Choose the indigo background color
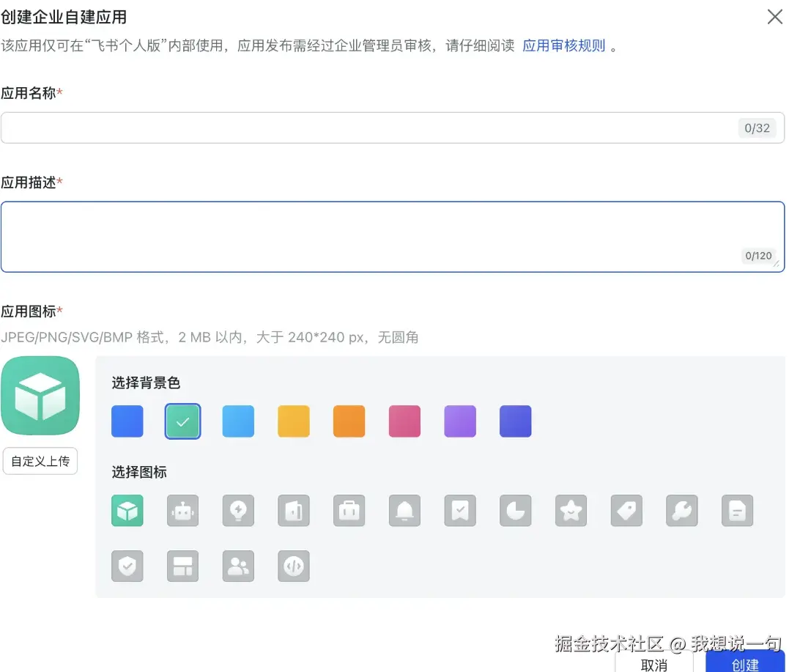This screenshot has height=672, width=800. click(x=515, y=421)
